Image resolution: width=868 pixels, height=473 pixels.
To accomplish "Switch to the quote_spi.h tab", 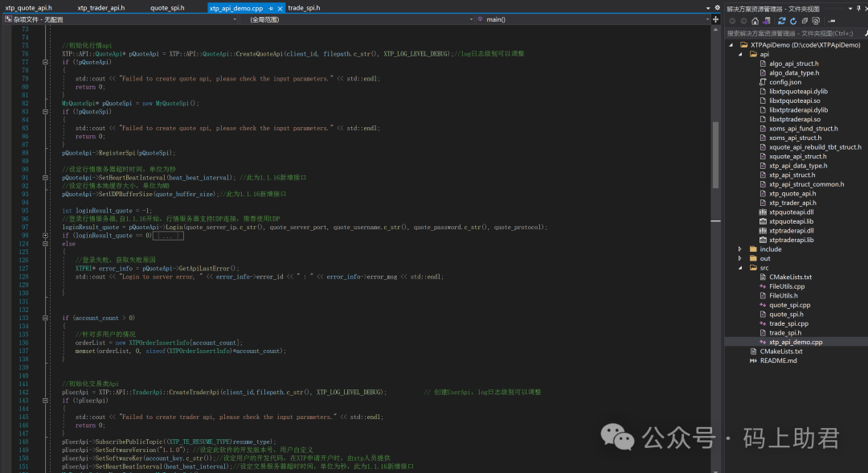I will 167,8.
